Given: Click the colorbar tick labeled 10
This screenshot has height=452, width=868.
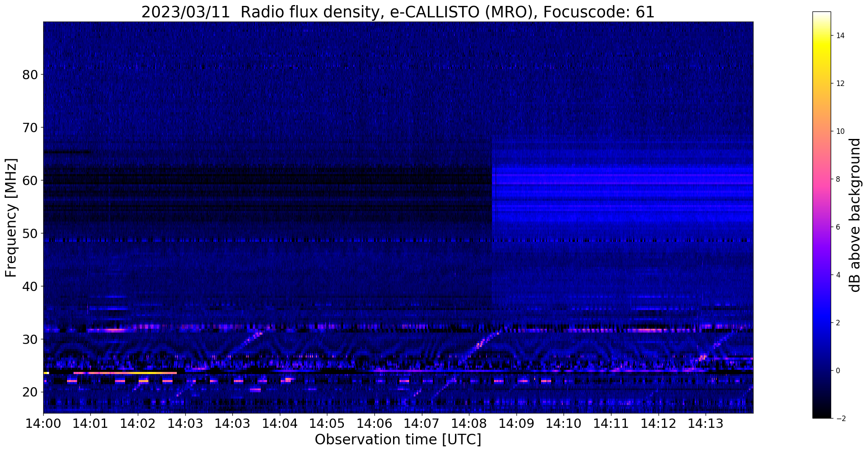Looking at the screenshot, I should tap(840, 131).
